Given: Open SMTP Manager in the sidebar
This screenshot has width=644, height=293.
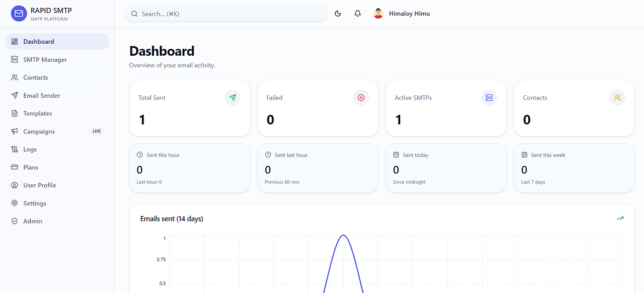Looking at the screenshot, I should [57, 59].
